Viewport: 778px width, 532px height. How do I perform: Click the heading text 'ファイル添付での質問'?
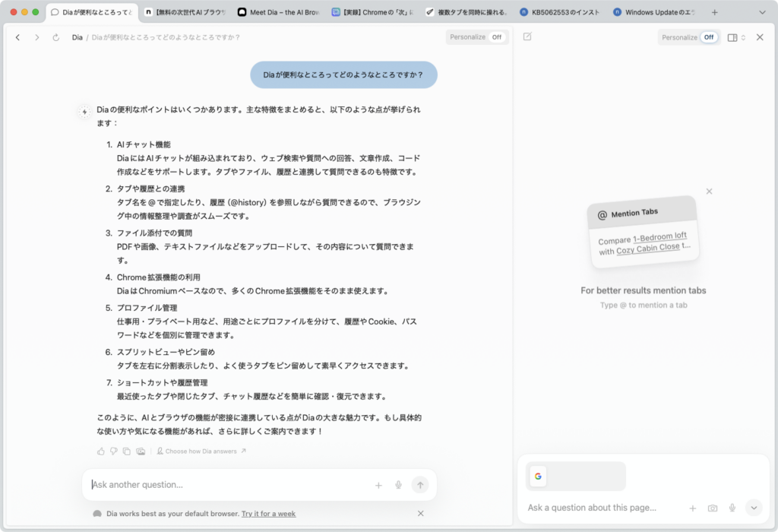(154, 233)
